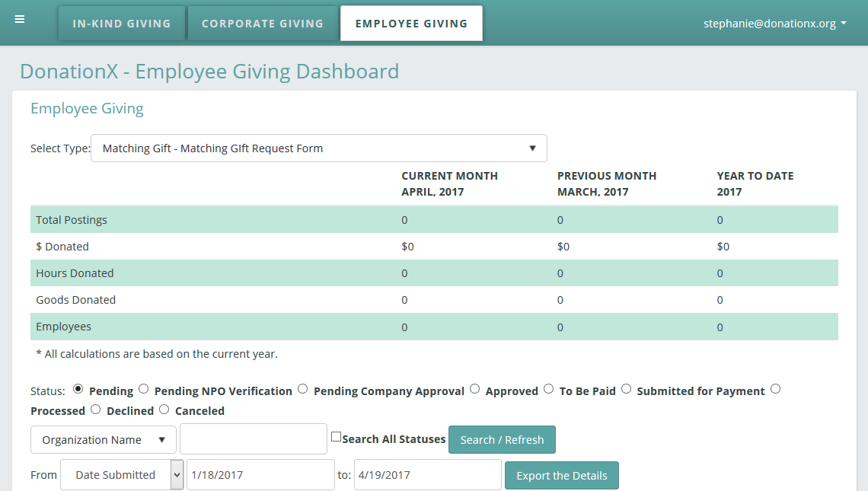
Task: Click the From date field showing 1/18/2017
Action: [260, 474]
